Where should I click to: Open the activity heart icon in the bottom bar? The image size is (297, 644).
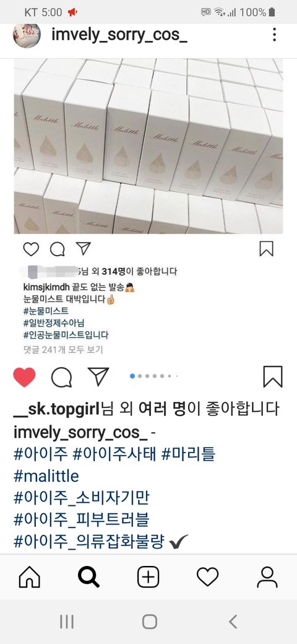pos(207,578)
